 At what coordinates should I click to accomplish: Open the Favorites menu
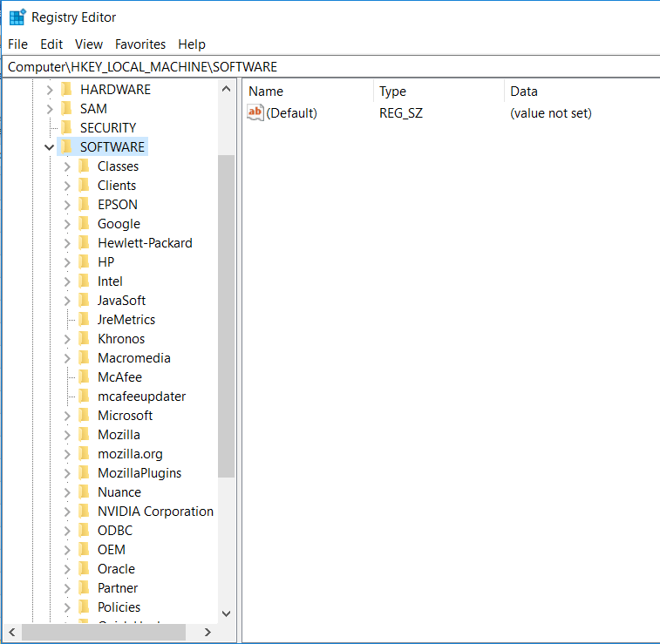(140, 44)
